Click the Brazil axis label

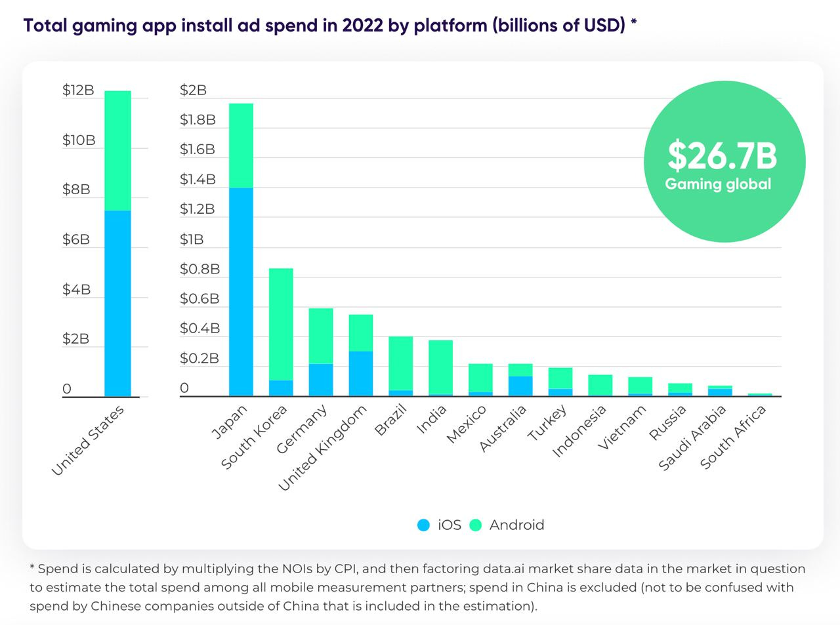coord(391,420)
